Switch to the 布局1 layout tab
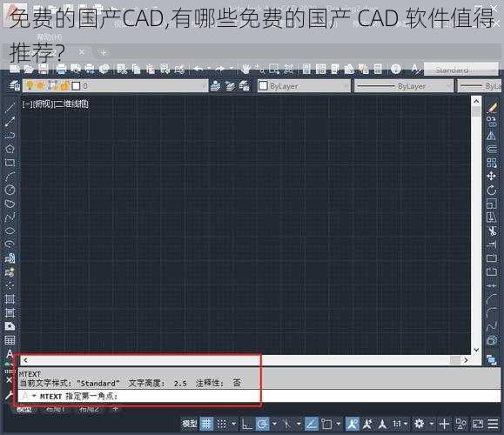 [x=56, y=409]
